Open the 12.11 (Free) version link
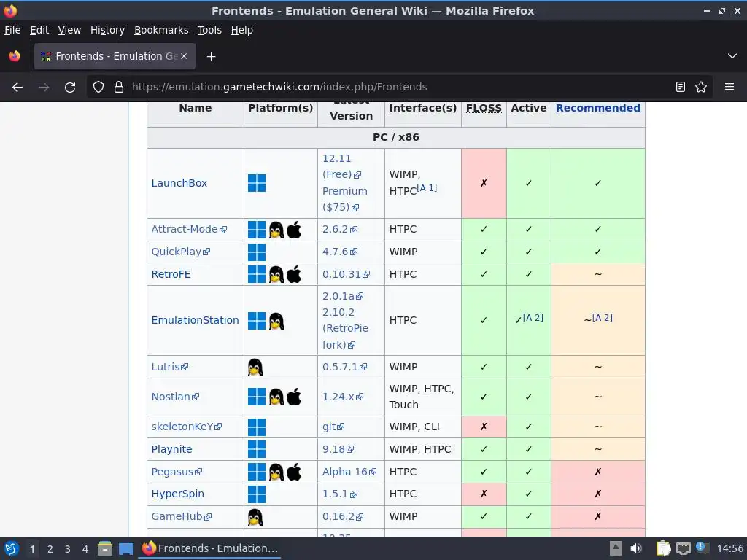Image resolution: width=747 pixels, height=560 pixels. pyautogui.click(x=341, y=166)
